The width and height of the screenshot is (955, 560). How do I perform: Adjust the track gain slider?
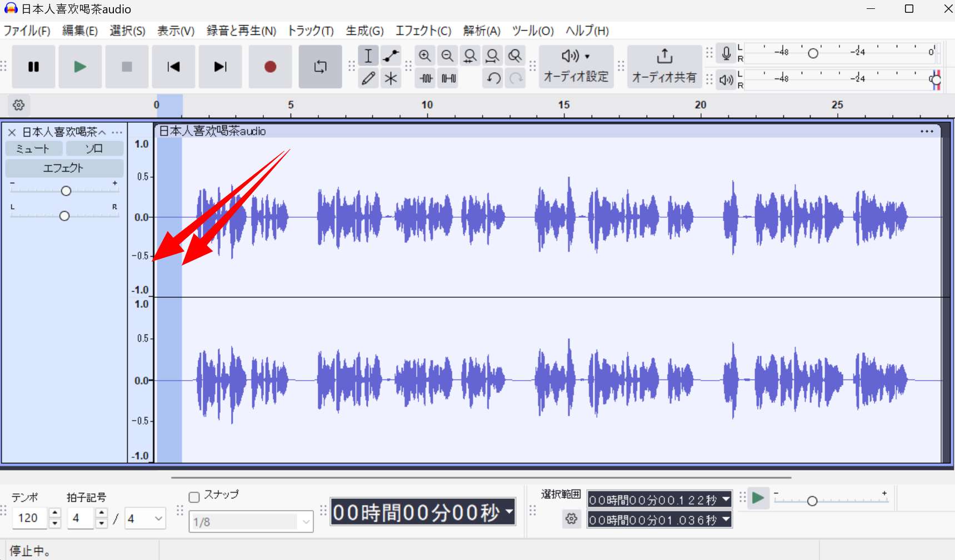(x=66, y=191)
